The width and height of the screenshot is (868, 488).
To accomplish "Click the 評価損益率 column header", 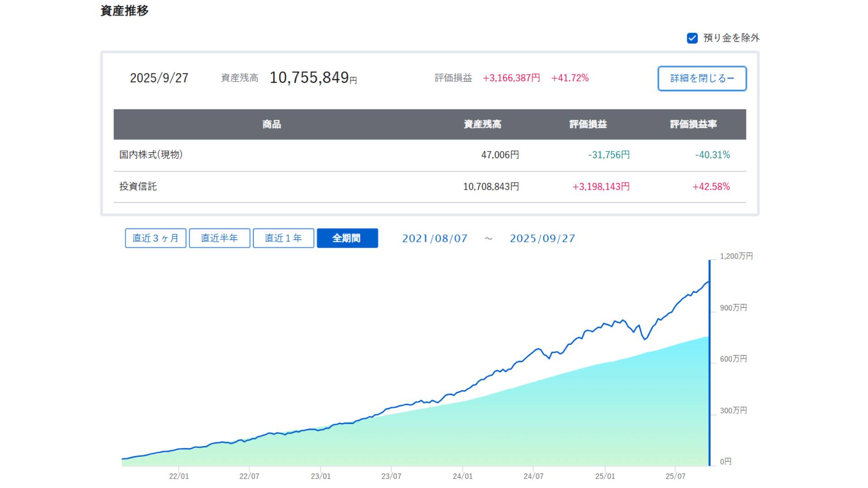I will pyautogui.click(x=693, y=124).
